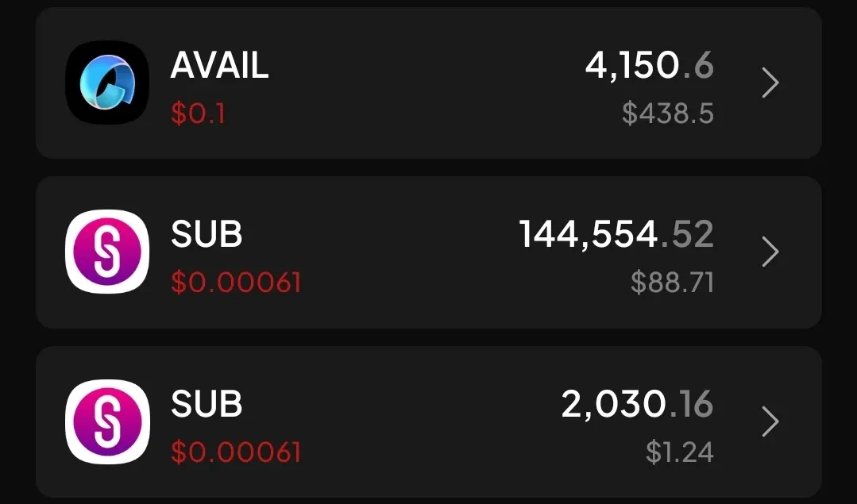
Task: Select the SUB name in the $1.24 row
Action: (206, 405)
